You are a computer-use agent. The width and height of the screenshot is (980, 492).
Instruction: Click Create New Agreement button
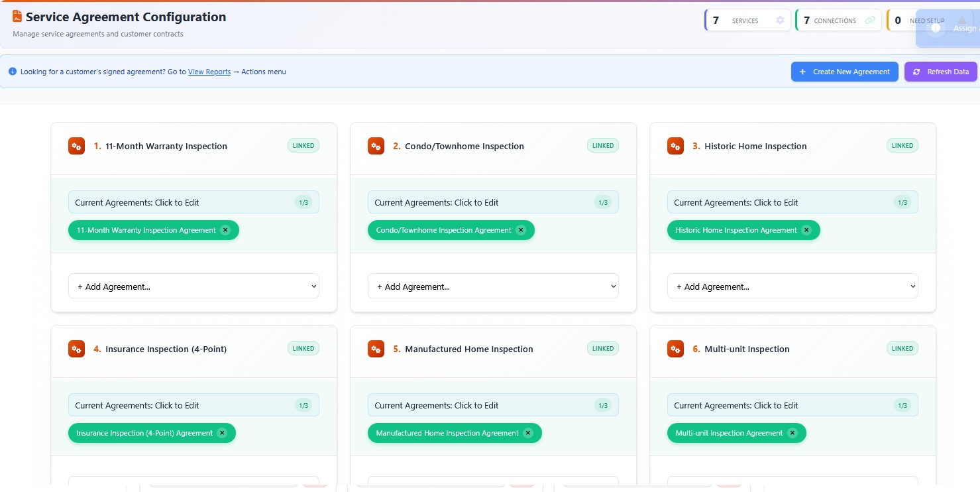coord(844,72)
